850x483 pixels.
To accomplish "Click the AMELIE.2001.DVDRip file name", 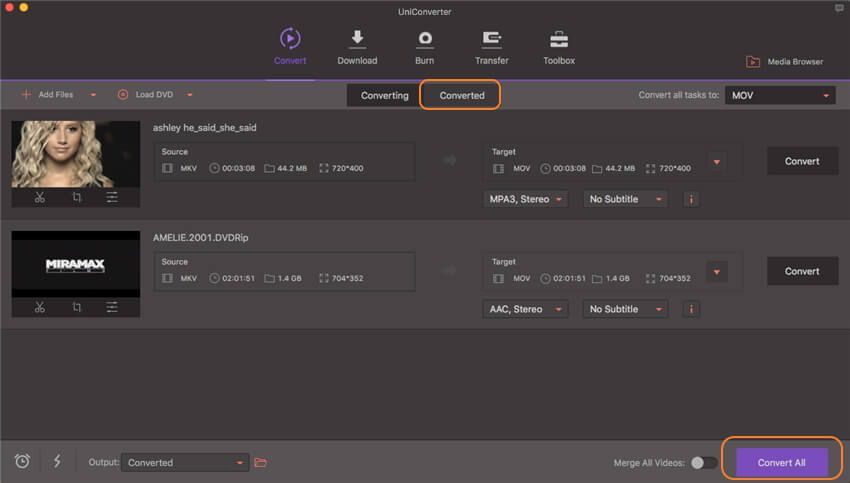I will (201, 237).
